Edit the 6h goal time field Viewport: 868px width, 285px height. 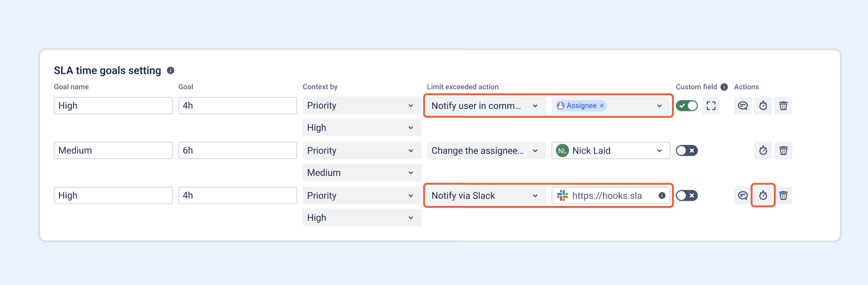[237, 151]
